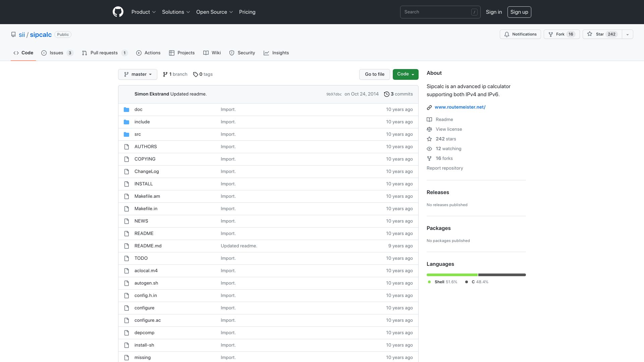Image resolution: width=644 pixels, height=362 pixels.
Task: Expand the star lists dropdown arrow
Action: tap(628, 34)
